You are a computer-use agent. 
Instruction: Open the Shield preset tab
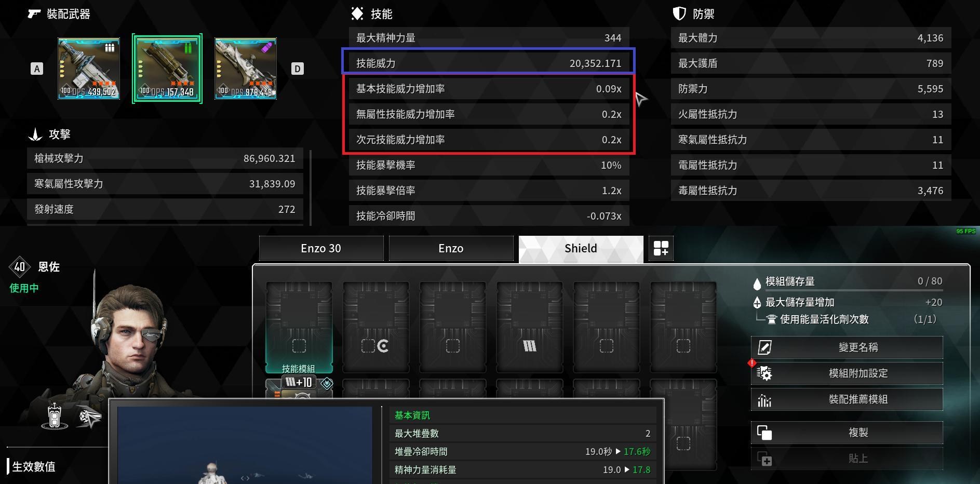581,248
